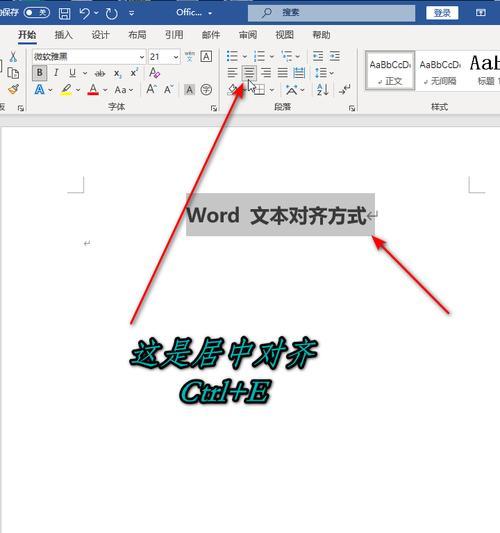500x533 pixels.
Task: Click the bullet list icon
Action: coord(232,56)
